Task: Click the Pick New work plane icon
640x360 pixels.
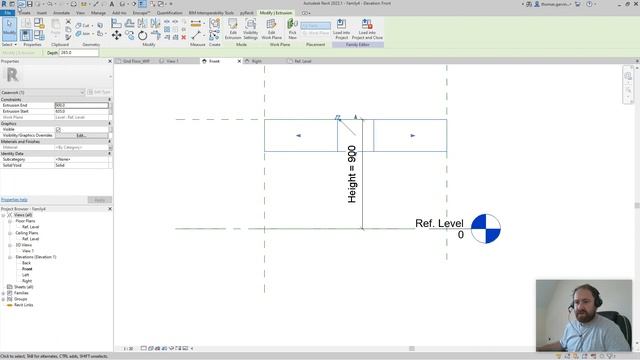Action: 292,29
